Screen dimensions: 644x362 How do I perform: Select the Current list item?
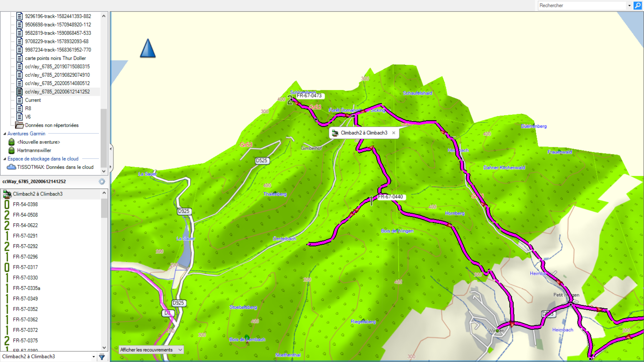click(x=33, y=100)
